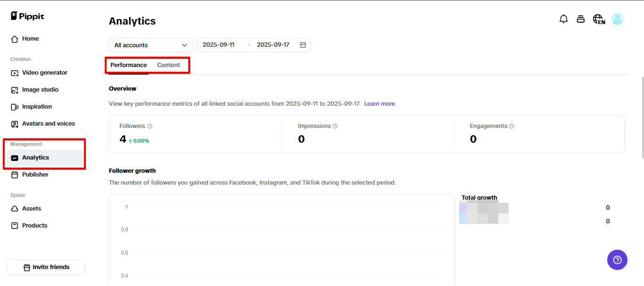Click the profile avatar picture
644x286 pixels.
tap(617, 18)
